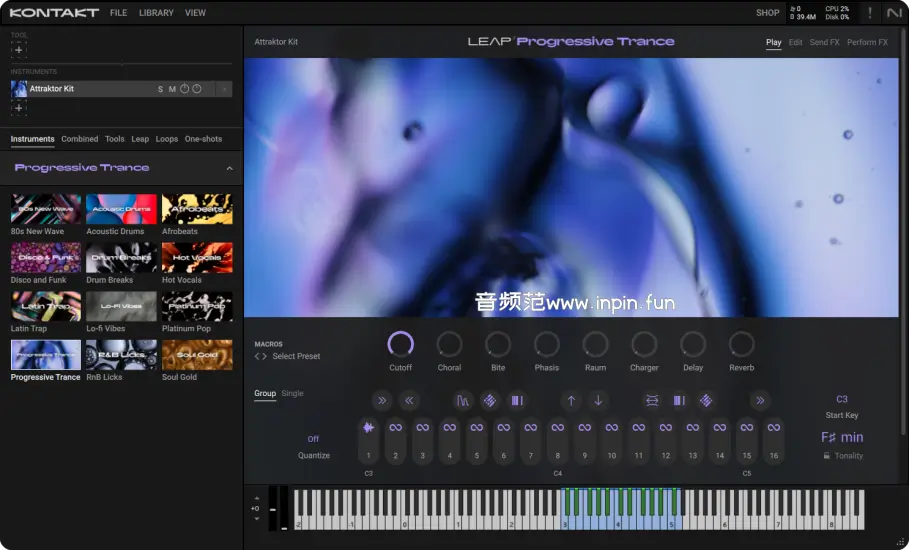Select the Afrobeats library thumbnail
Screen dimensions: 909x550
pos(197,209)
